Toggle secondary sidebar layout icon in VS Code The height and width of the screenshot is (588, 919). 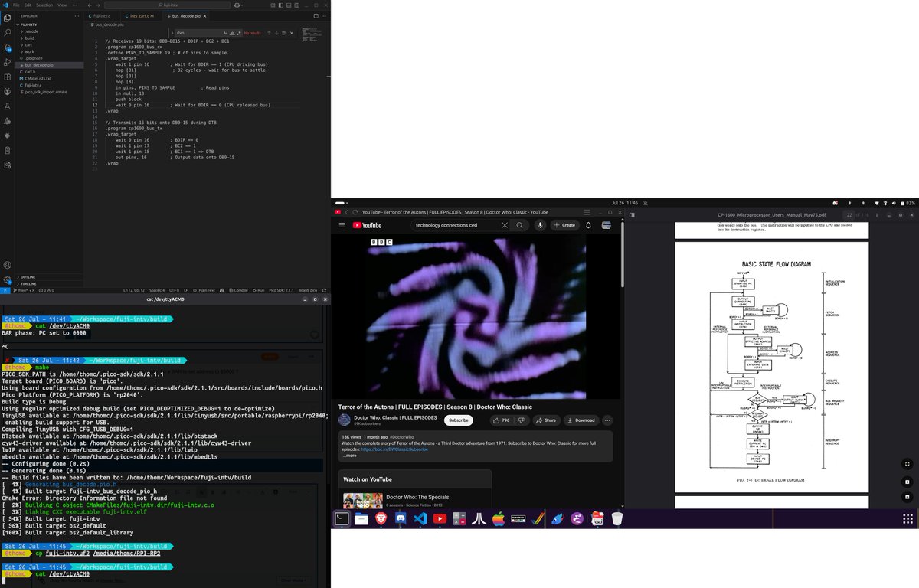click(296, 5)
